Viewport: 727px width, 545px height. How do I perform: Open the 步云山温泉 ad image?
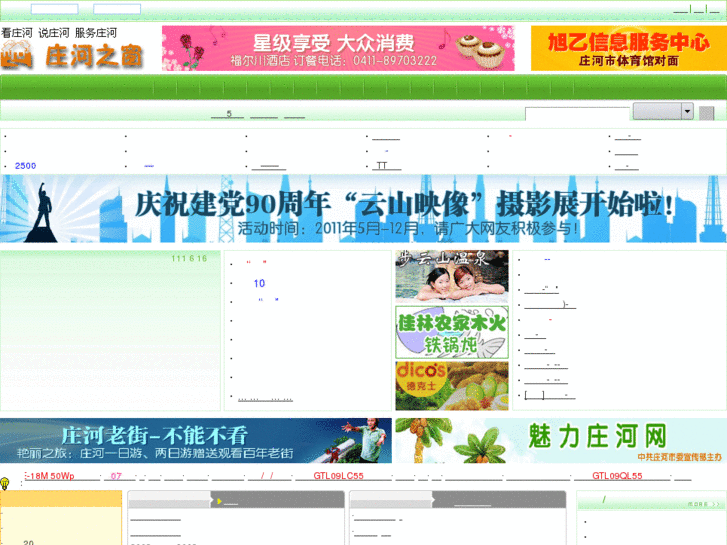point(452,276)
